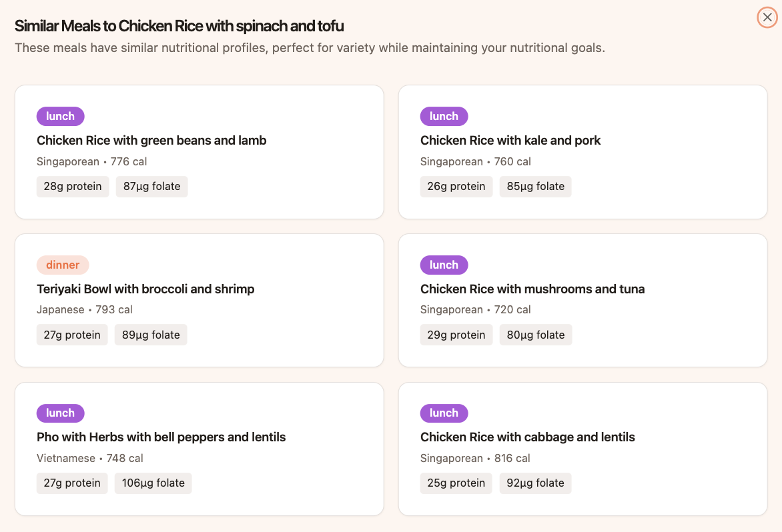Click lunch tag on mushrooms and tuna card

(x=444, y=265)
